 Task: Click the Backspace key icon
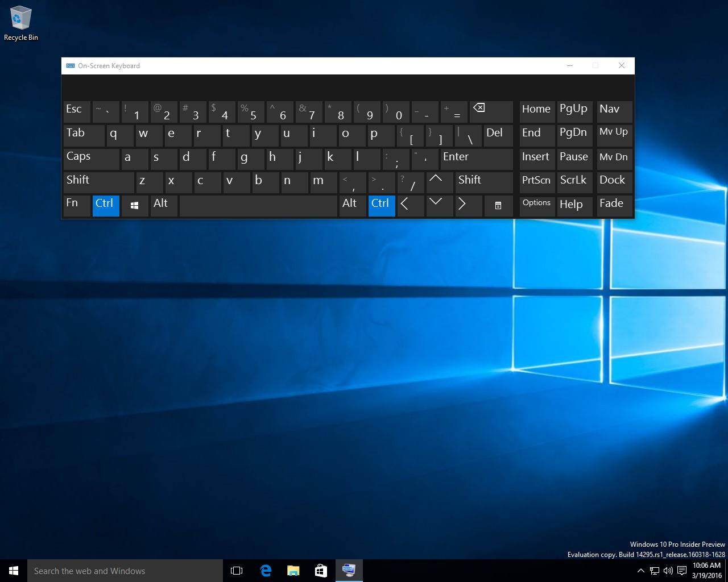491,112
